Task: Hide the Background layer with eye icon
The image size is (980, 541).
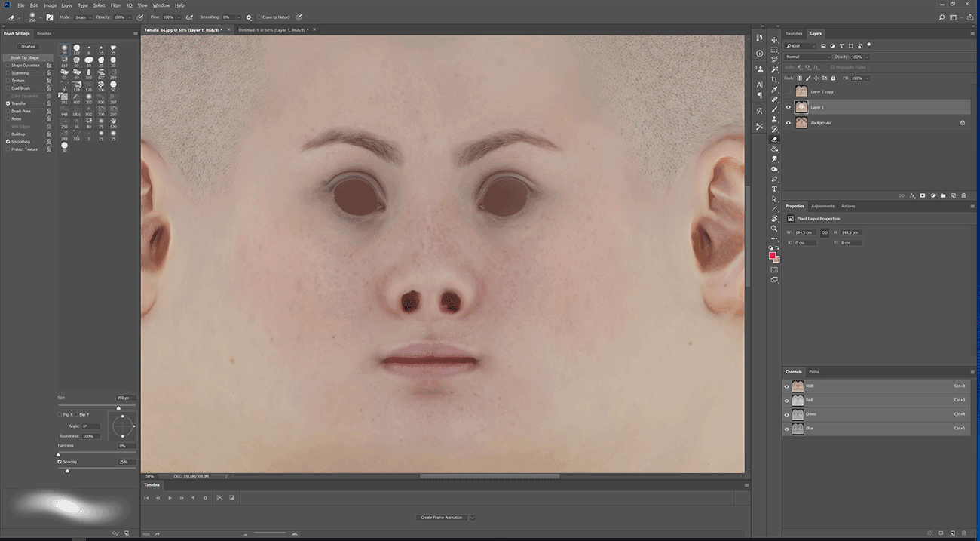Action: (x=789, y=122)
